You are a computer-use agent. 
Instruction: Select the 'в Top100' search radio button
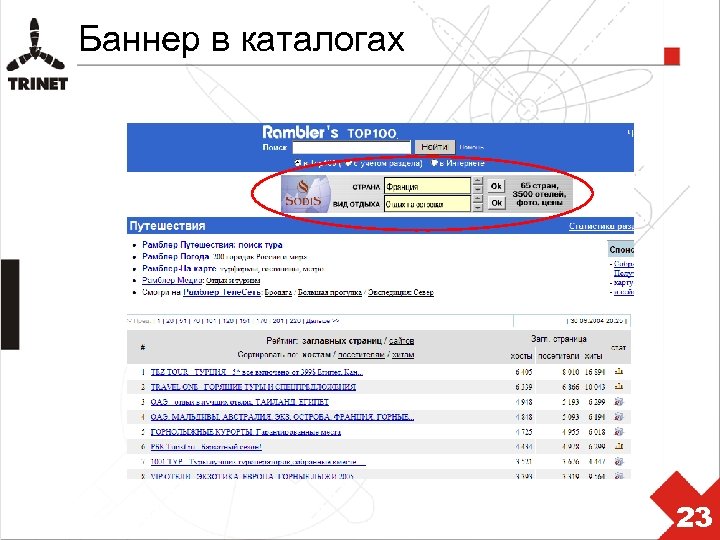click(x=298, y=163)
